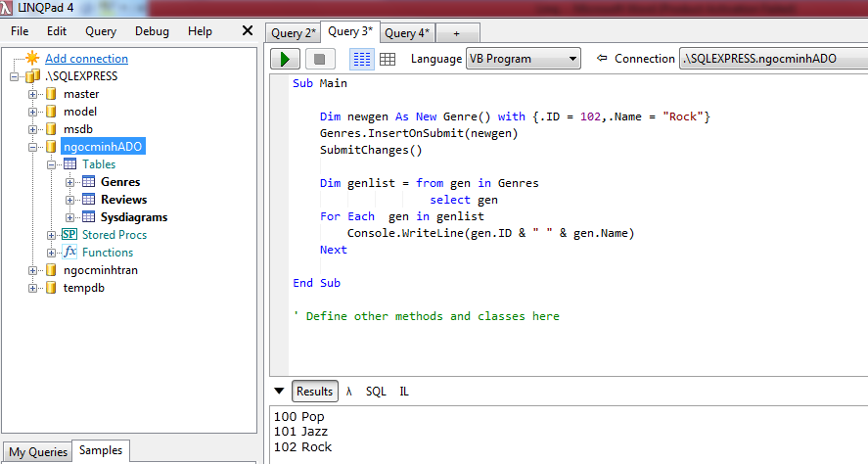Expand the Genres table node
This screenshot has width=868, height=464.
[69, 182]
